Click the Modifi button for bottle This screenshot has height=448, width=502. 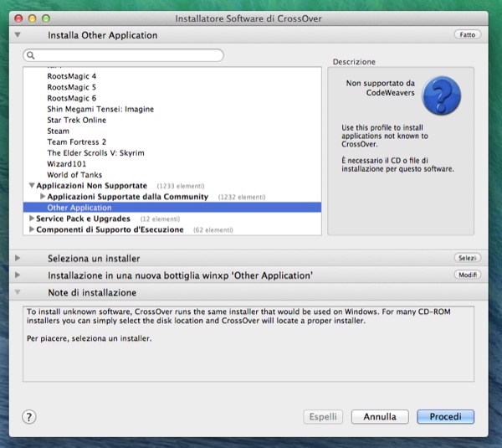[468, 275]
